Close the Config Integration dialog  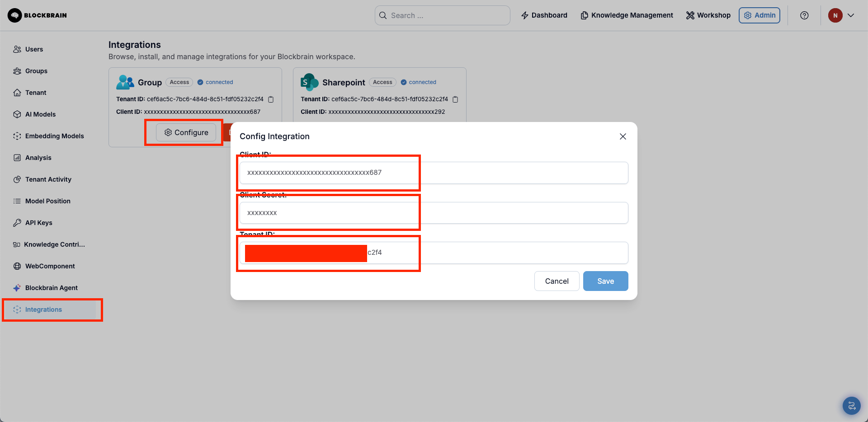623,136
